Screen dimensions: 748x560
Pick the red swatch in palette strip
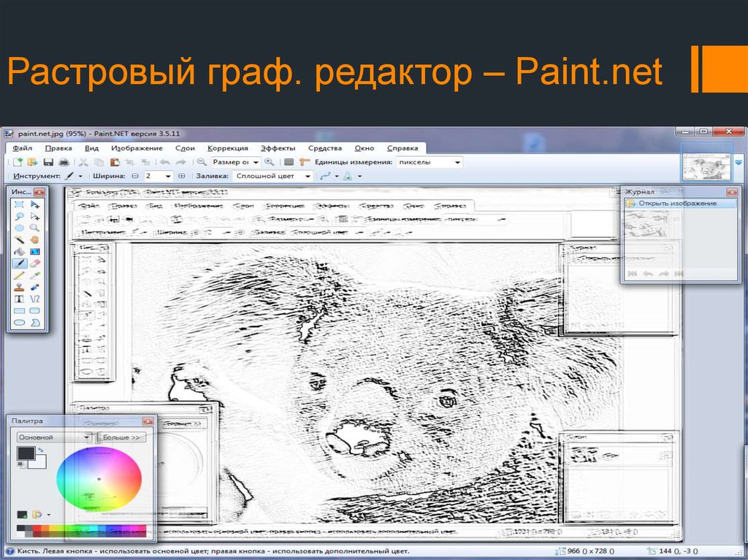point(37,529)
